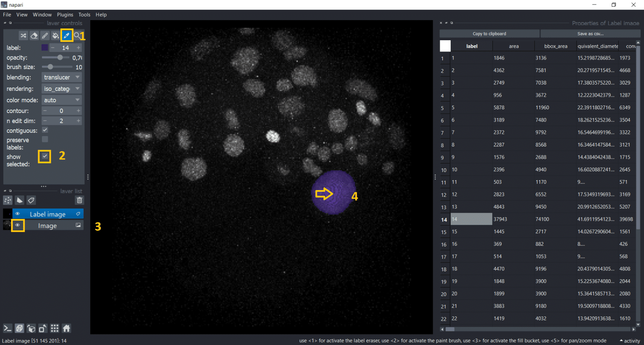Open the napari console

(x=7, y=328)
